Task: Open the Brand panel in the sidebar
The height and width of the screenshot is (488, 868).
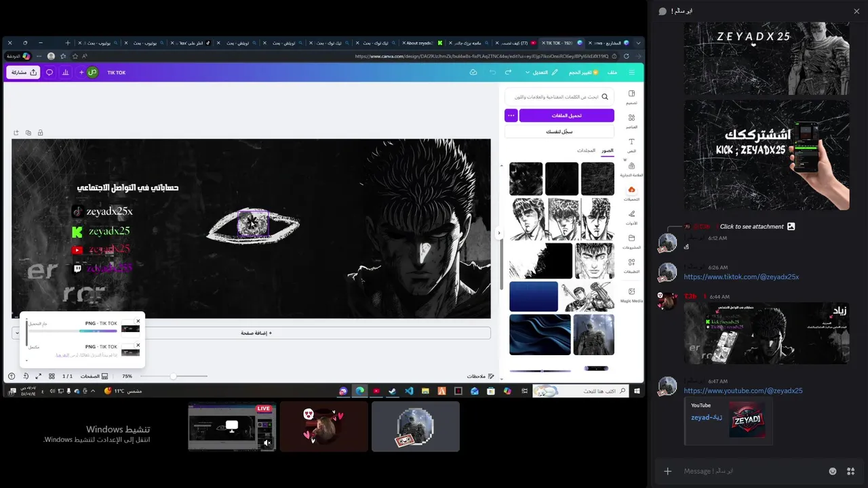Action: tap(631, 169)
